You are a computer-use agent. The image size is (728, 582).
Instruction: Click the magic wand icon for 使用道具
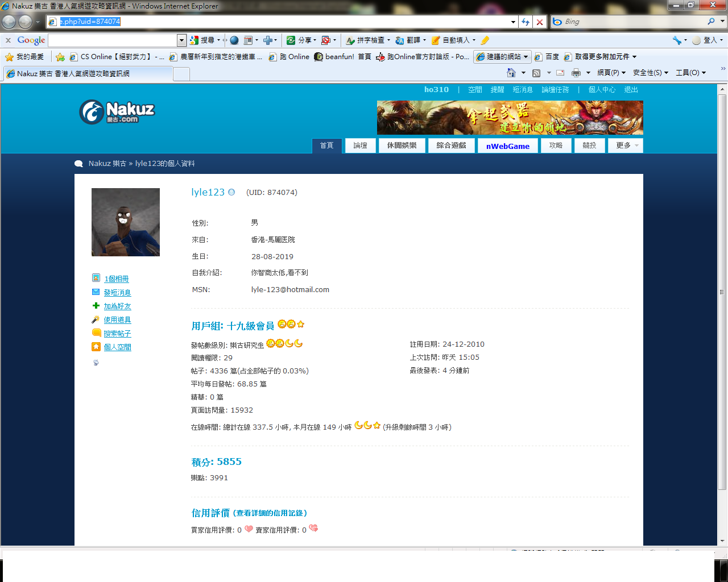(x=96, y=319)
